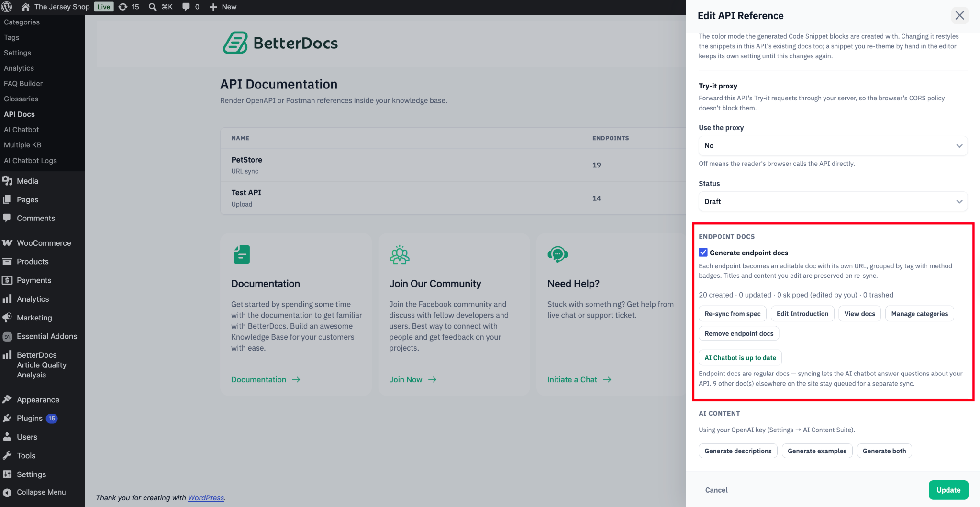This screenshot has width=980, height=507.
Task: Open the search magnifier icon
Action: pos(153,7)
